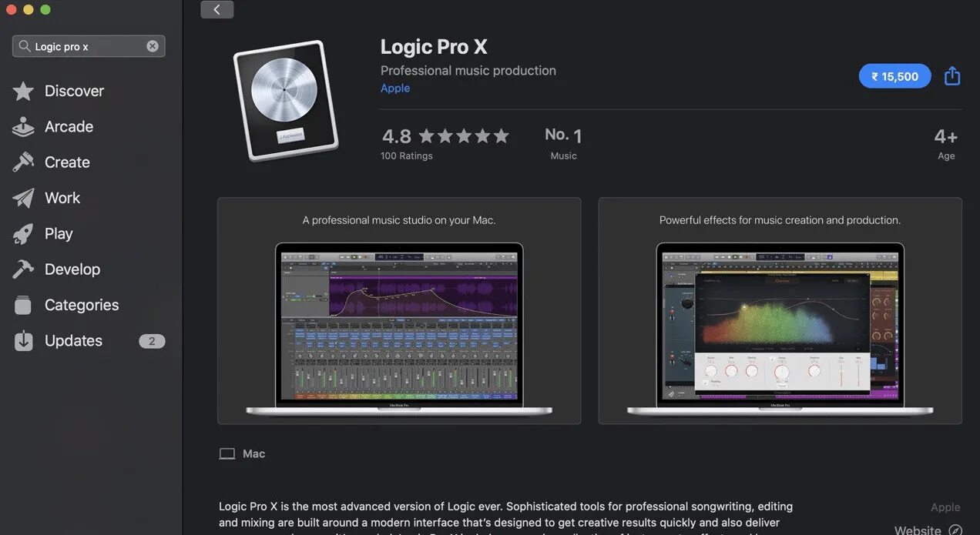980x535 pixels.
Task: Click the Arcade joystick icon
Action: click(23, 127)
